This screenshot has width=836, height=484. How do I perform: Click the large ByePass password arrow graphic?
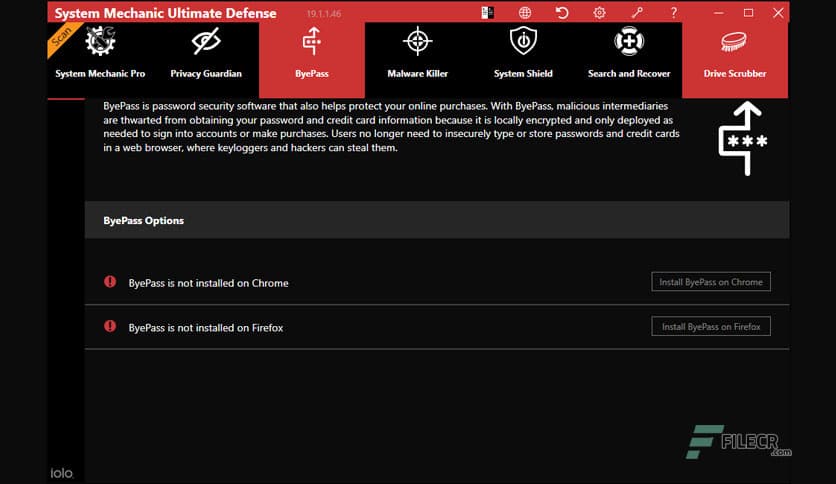click(743, 139)
